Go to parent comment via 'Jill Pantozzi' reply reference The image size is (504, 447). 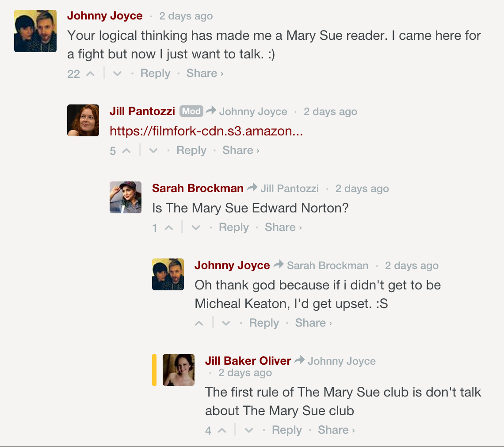[x=289, y=189]
